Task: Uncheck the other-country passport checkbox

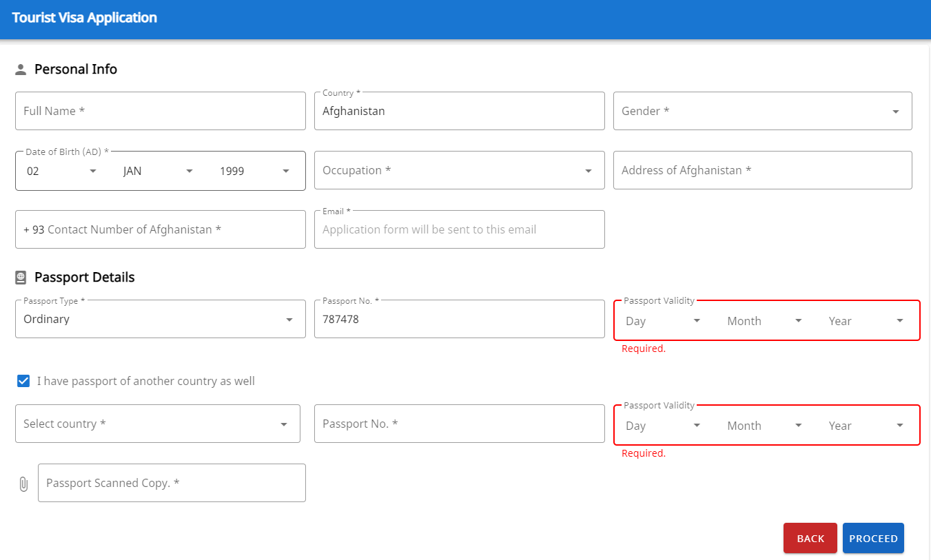Action: (23, 381)
